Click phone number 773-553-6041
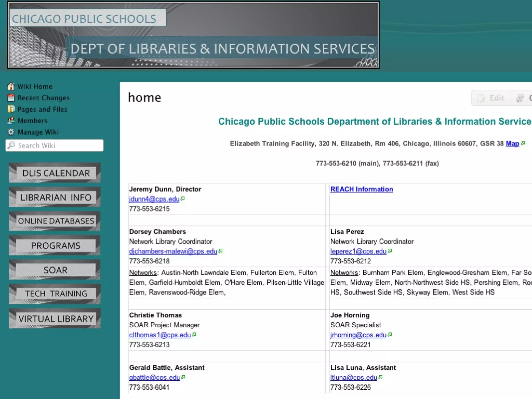The width and height of the screenshot is (532, 399). tap(149, 387)
